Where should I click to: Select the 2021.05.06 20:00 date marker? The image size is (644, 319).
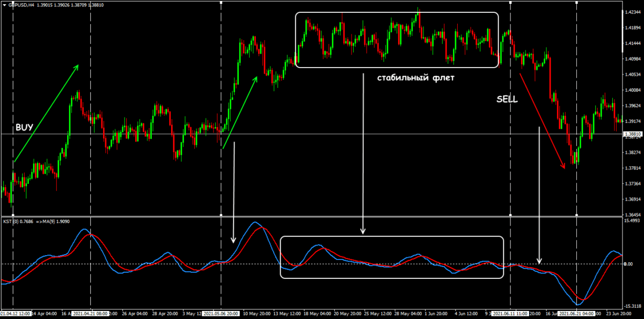(x=221, y=314)
